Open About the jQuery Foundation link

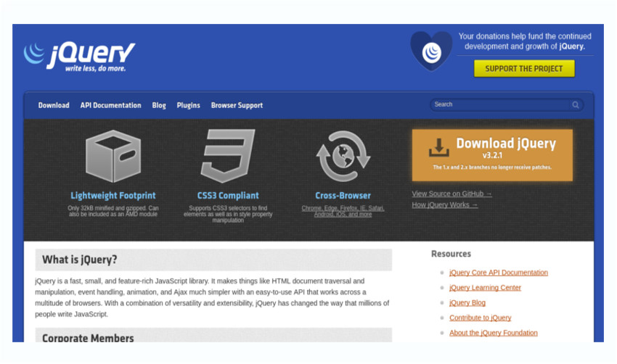tap(494, 333)
